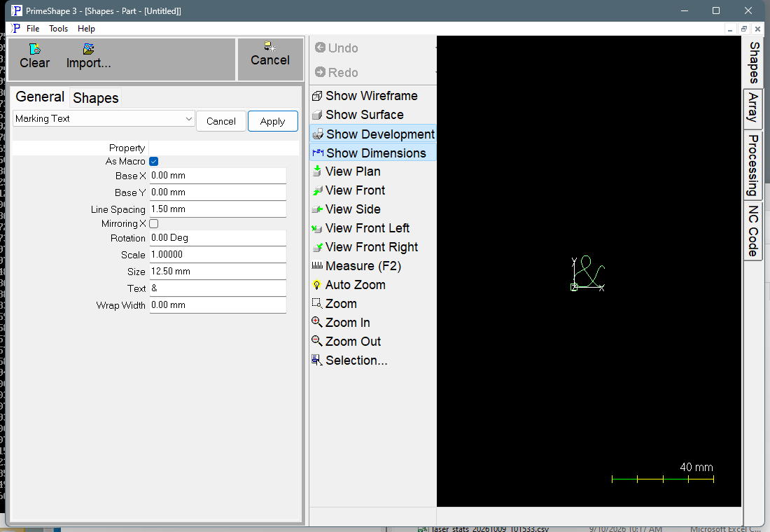The image size is (770, 532).
Task: Switch to the General tab
Action: coord(40,97)
